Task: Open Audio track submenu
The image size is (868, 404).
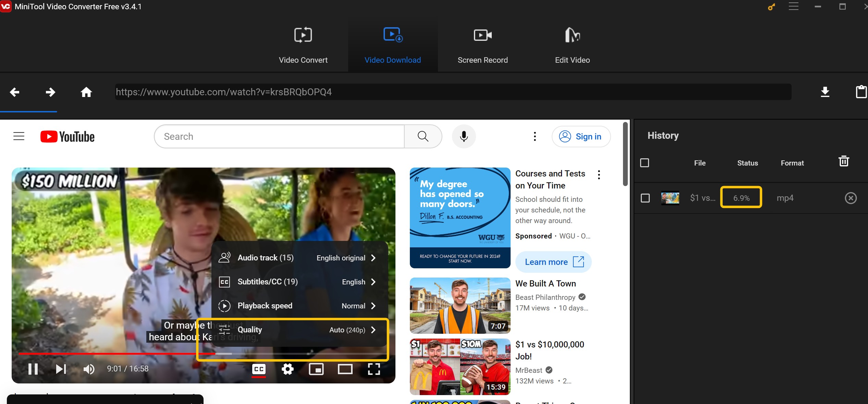Action: tap(300, 258)
